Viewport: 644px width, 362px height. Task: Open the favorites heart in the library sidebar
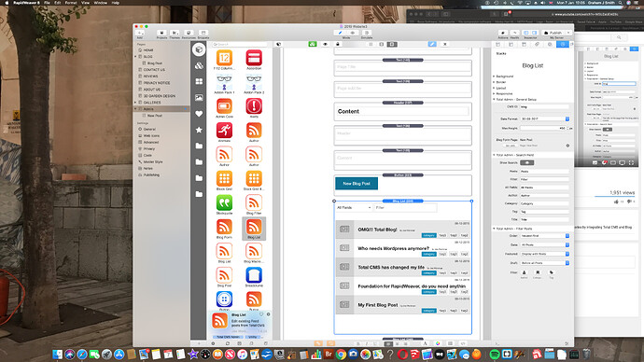(199, 114)
